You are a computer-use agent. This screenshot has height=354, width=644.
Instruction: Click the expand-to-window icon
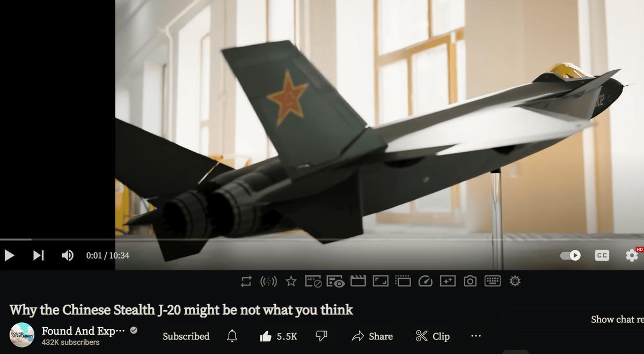[x=380, y=281]
